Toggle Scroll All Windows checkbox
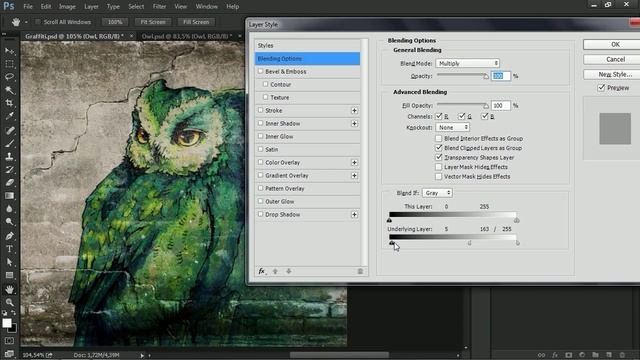 click(38, 22)
